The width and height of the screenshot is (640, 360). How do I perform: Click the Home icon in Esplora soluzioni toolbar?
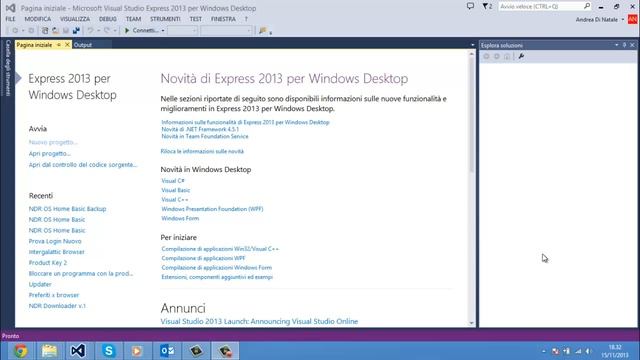(x=507, y=56)
